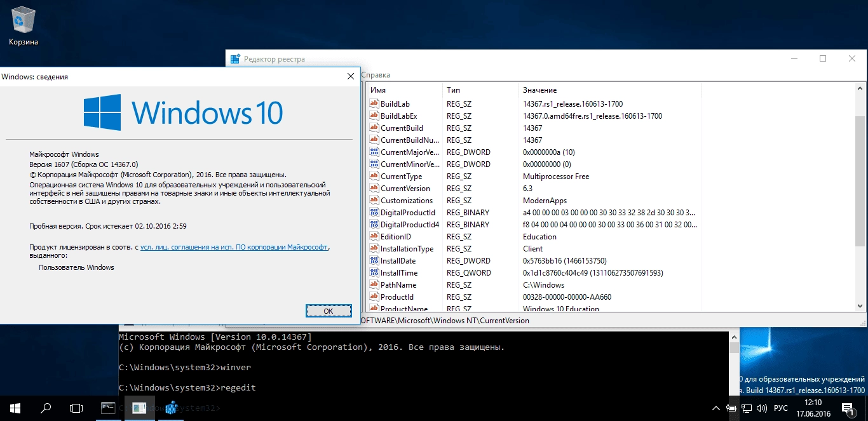Close the Windows: сведения dialog

coord(350,76)
